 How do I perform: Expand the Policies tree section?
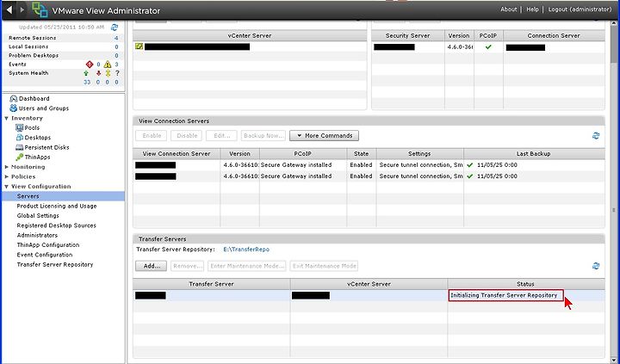pos(6,176)
